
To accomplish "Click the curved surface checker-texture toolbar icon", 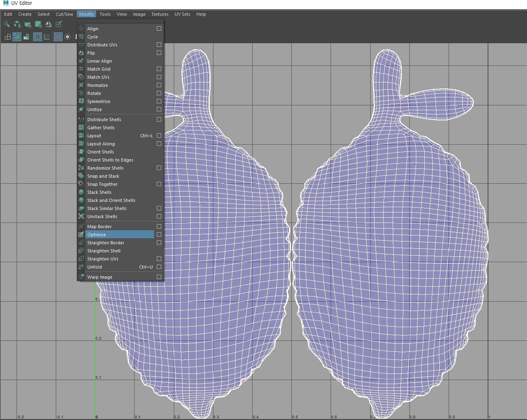I will [27, 24].
